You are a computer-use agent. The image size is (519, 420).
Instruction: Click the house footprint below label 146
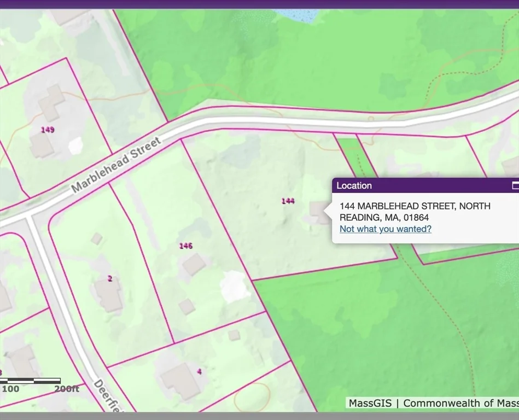pyautogui.click(x=194, y=265)
